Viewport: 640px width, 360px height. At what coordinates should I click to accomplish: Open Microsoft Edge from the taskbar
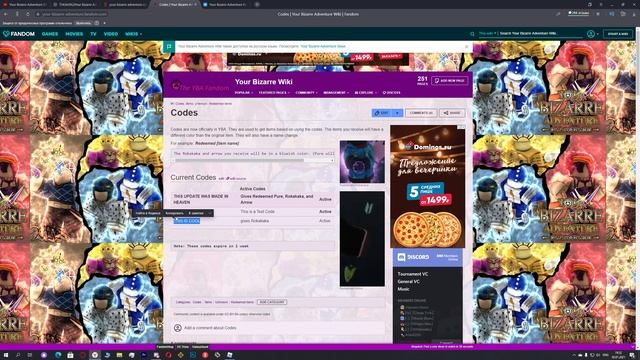tap(58, 355)
